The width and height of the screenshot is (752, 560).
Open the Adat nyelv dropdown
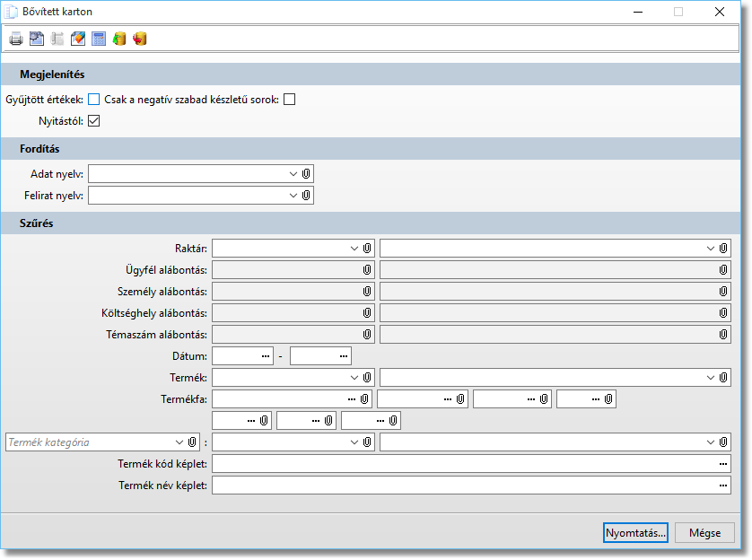(x=293, y=174)
